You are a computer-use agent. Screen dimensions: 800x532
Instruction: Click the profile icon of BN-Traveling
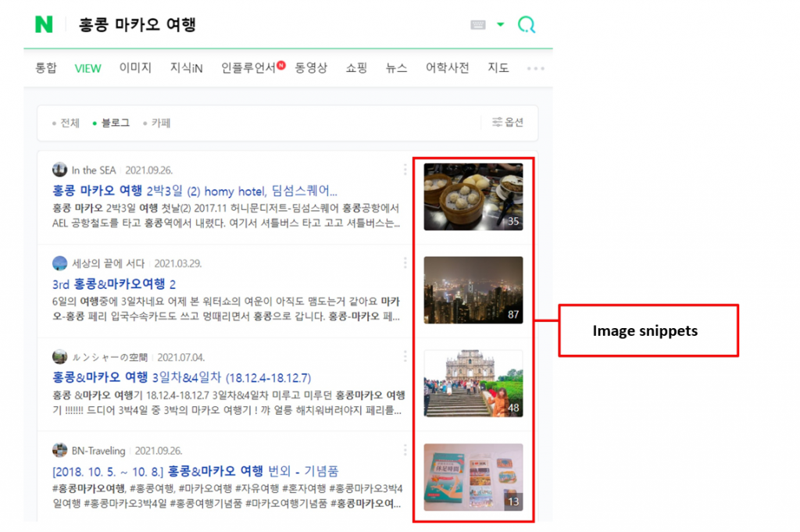pyautogui.click(x=60, y=450)
